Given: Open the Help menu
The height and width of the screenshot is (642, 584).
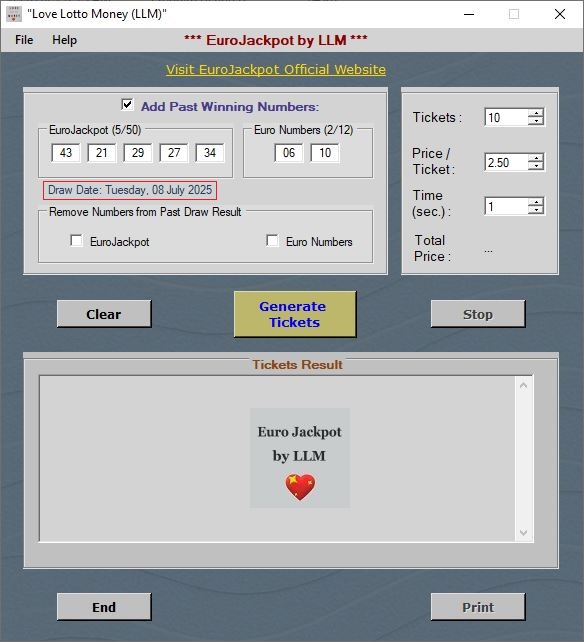Looking at the screenshot, I should pos(64,40).
